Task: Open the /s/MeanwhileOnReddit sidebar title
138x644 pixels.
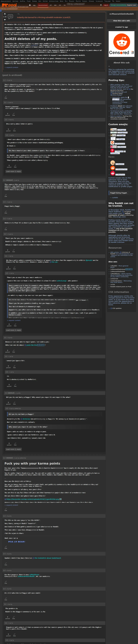Action: [121, 14]
